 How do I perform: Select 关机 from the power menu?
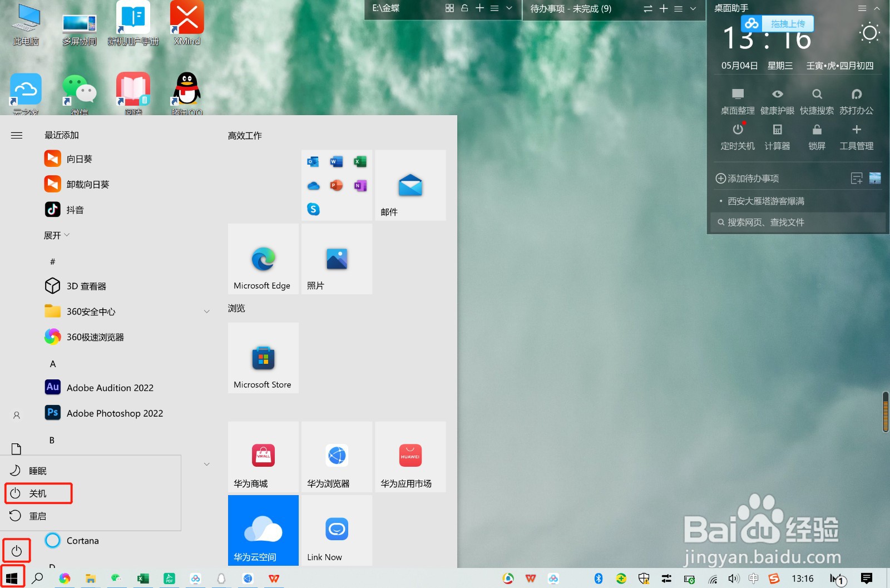(x=91, y=493)
